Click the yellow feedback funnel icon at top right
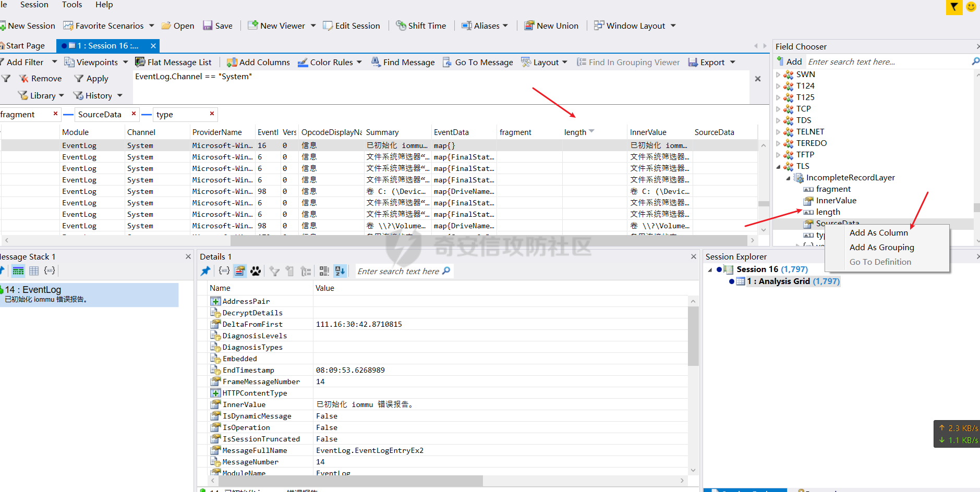Screen dimensions: 980x492 coord(954,7)
